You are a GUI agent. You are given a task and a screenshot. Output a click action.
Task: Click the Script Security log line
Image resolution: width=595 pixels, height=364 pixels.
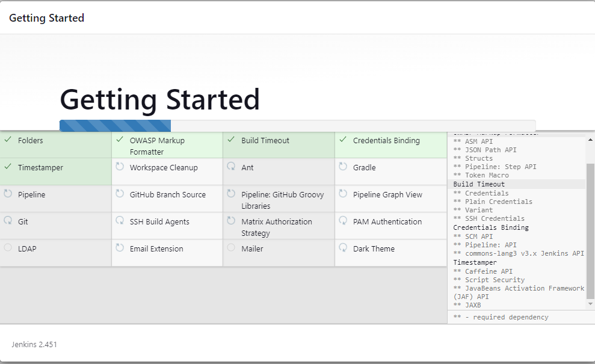[489, 280]
